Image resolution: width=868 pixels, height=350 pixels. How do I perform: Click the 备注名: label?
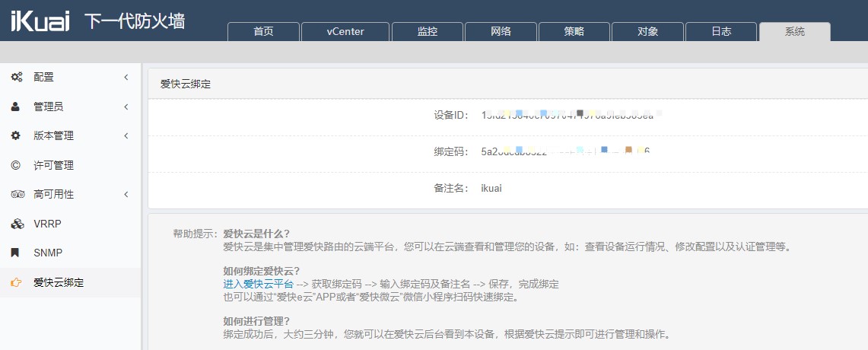click(452, 188)
